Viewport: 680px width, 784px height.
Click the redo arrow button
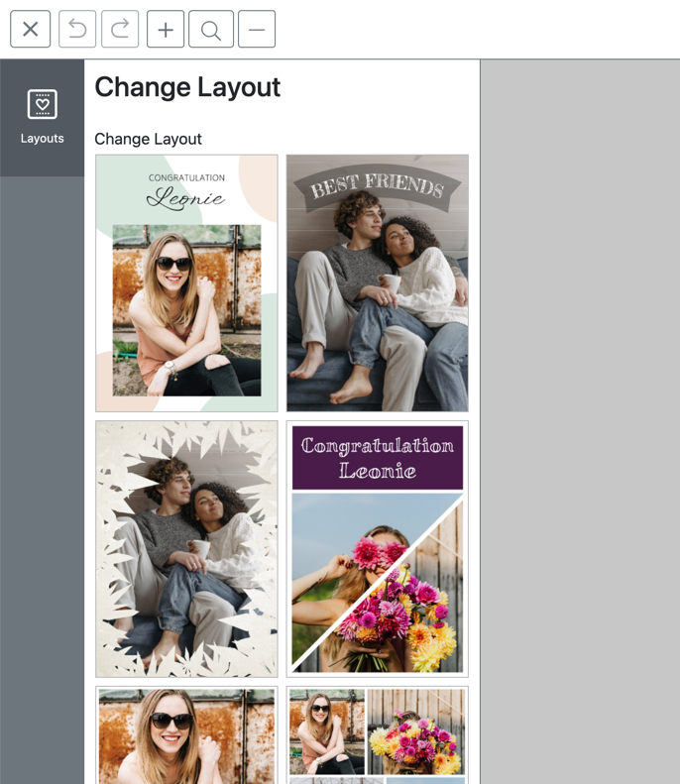tap(120, 29)
